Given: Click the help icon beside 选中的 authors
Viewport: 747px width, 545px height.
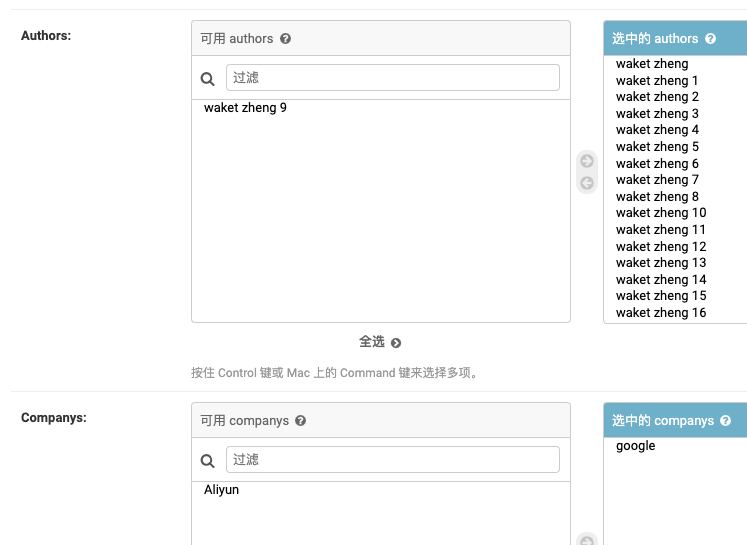Looking at the screenshot, I should [710, 39].
